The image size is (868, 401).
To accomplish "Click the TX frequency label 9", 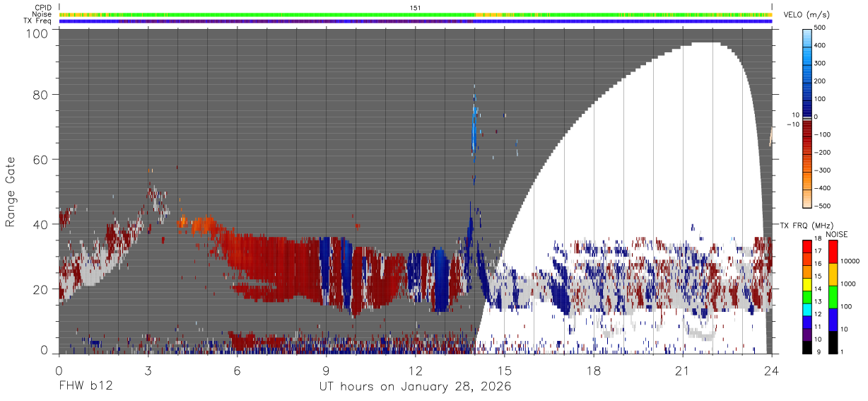I will tap(817, 353).
